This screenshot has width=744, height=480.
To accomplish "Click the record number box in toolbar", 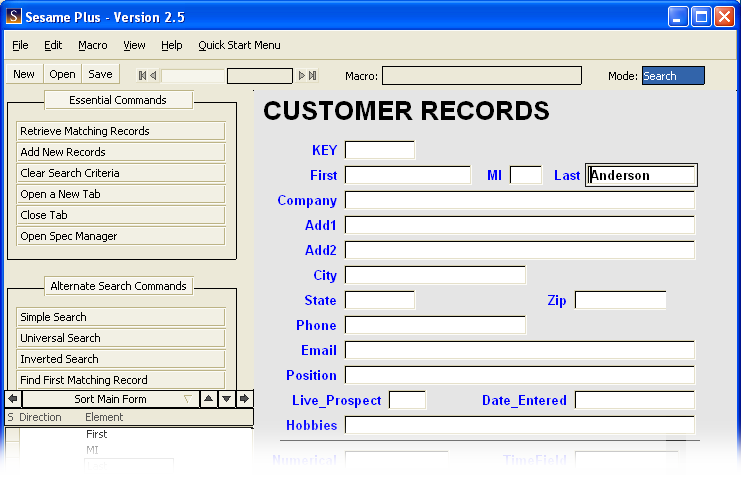I will [260, 75].
